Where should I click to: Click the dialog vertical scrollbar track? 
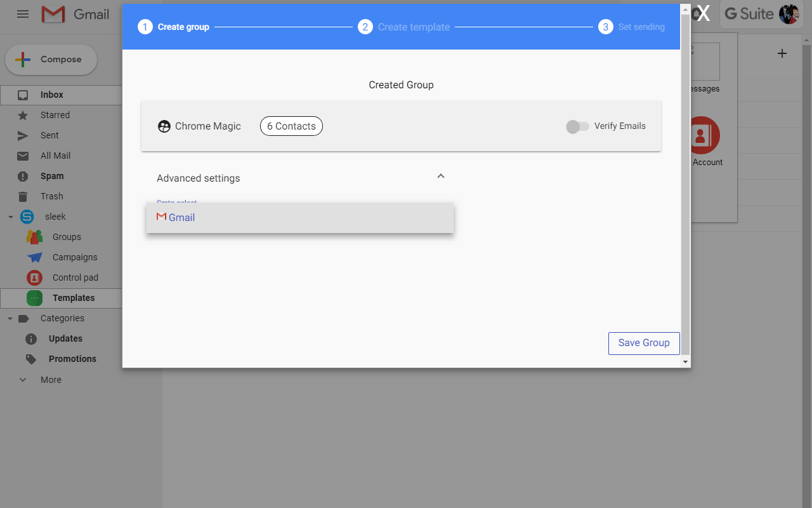point(685,184)
